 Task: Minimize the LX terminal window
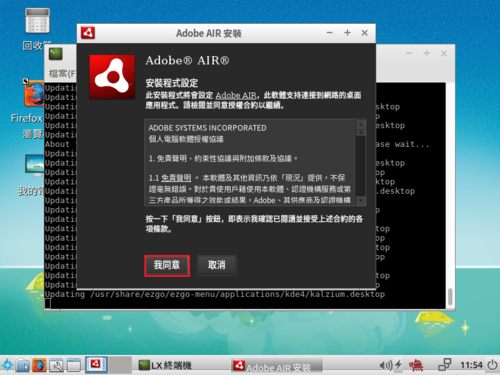tap(409, 53)
